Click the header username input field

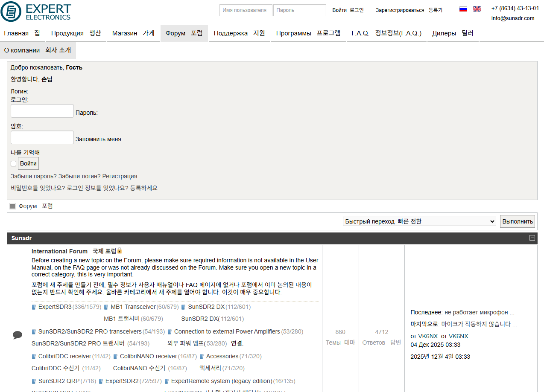[246, 10]
